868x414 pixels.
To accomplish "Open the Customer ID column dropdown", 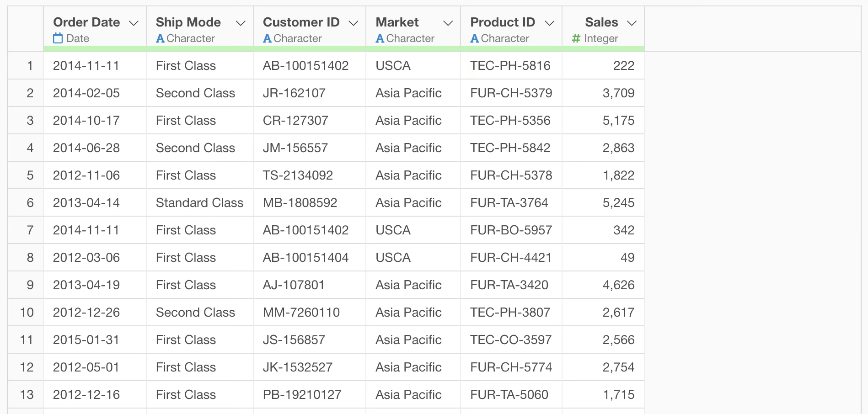I will click(353, 23).
